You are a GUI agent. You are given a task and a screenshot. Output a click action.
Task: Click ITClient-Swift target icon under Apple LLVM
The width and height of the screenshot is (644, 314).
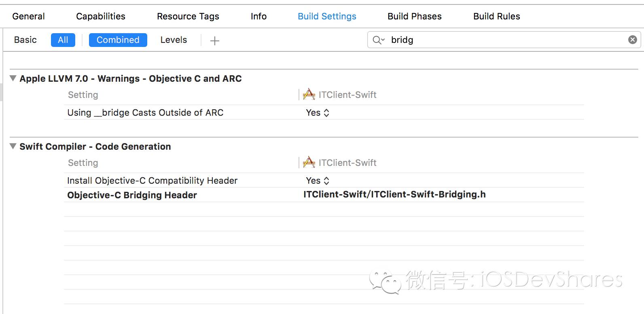coord(309,95)
